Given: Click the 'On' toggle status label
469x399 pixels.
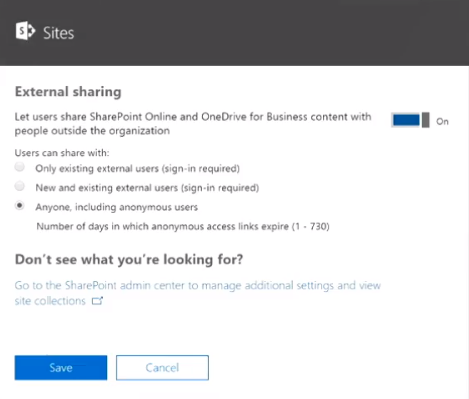Looking at the screenshot, I should coord(442,121).
